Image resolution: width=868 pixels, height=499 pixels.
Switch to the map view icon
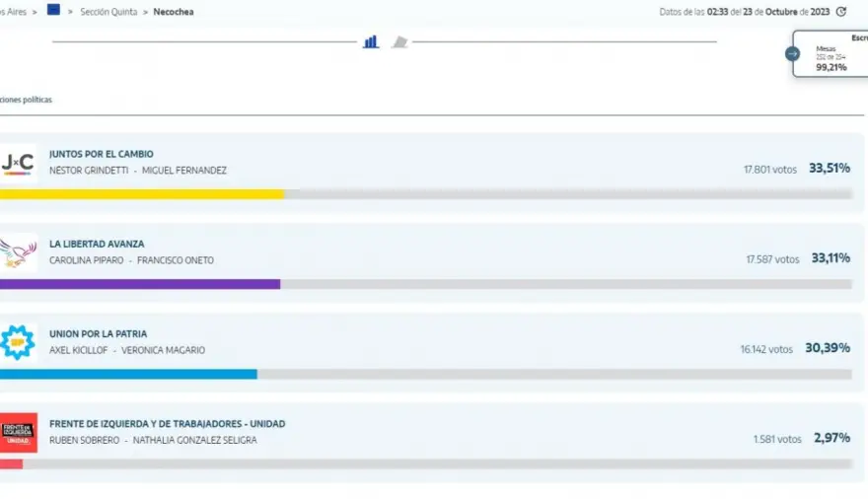[x=399, y=41]
